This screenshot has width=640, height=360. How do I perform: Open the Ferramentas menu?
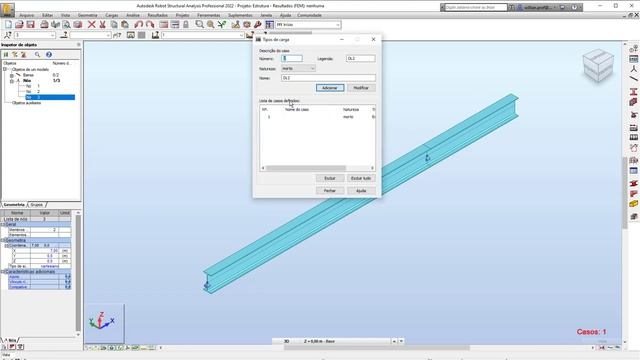click(209, 15)
